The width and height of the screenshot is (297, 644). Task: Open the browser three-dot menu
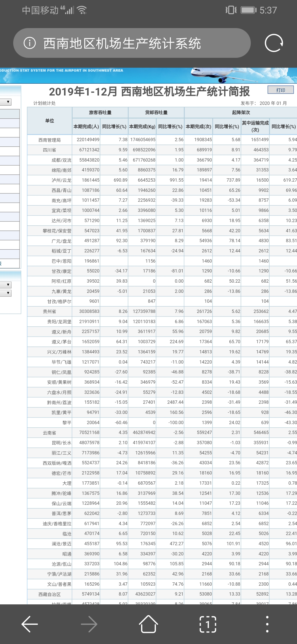267,624
